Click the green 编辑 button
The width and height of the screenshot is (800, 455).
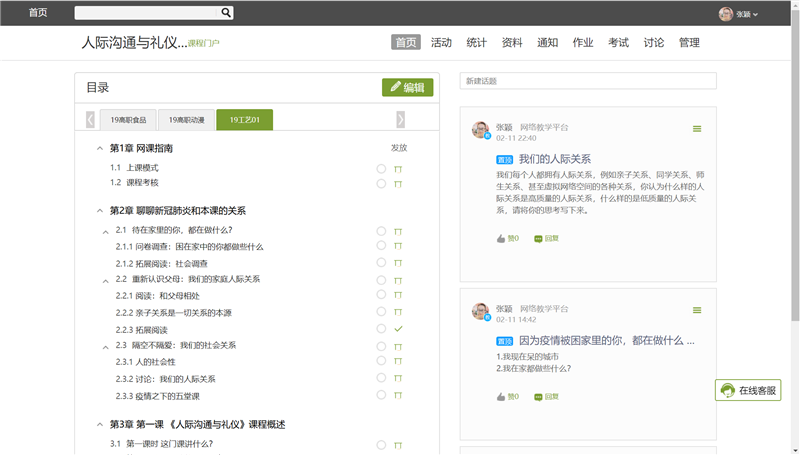click(x=407, y=88)
